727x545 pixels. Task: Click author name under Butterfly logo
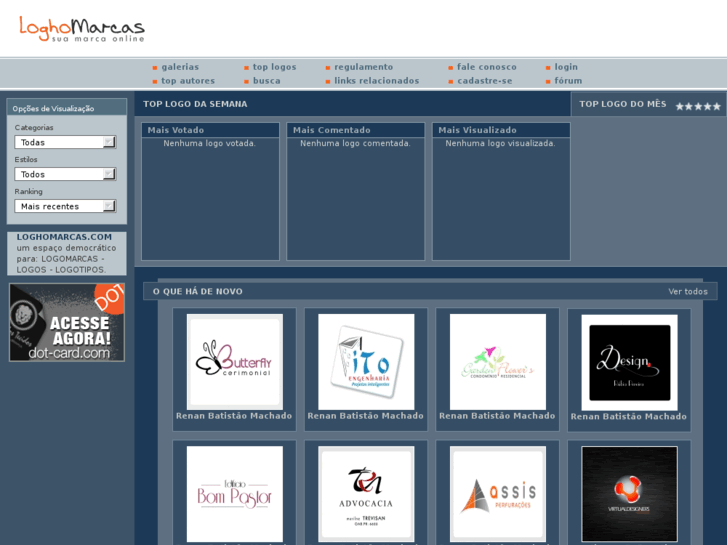(234, 416)
